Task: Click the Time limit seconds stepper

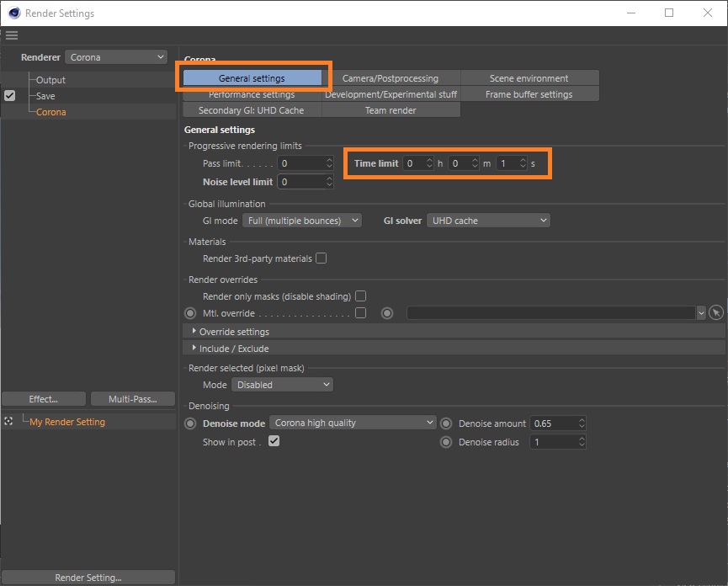Action: (523, 163)
